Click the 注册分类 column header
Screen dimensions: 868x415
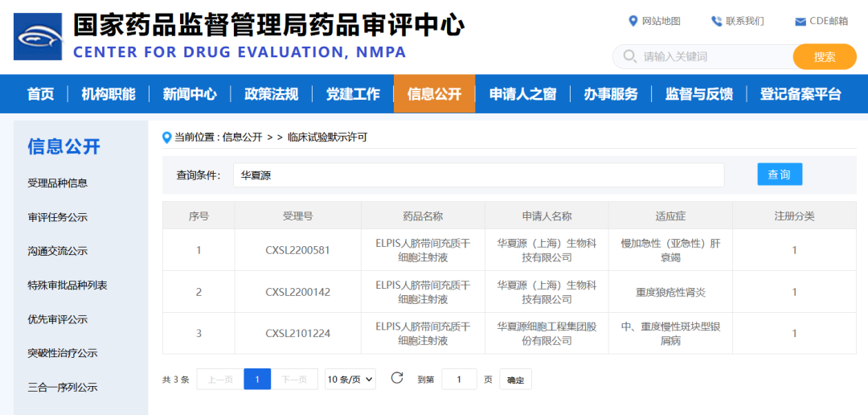(x=794, y=216)
